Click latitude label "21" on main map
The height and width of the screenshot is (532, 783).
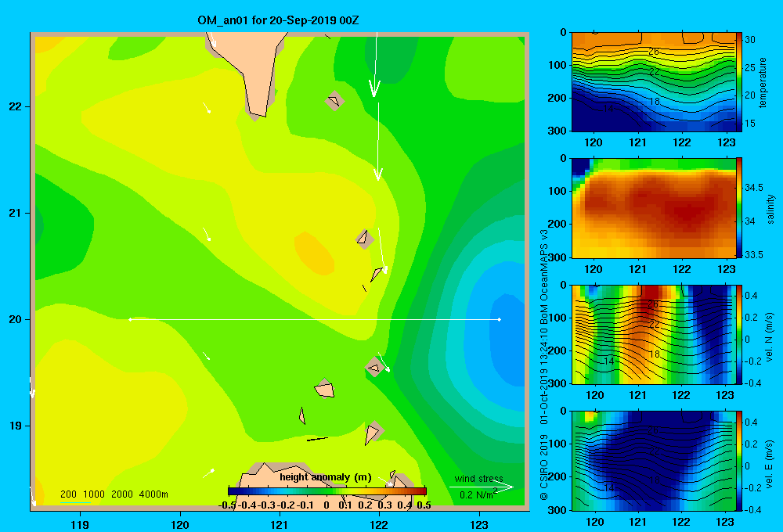coord(16,213)
